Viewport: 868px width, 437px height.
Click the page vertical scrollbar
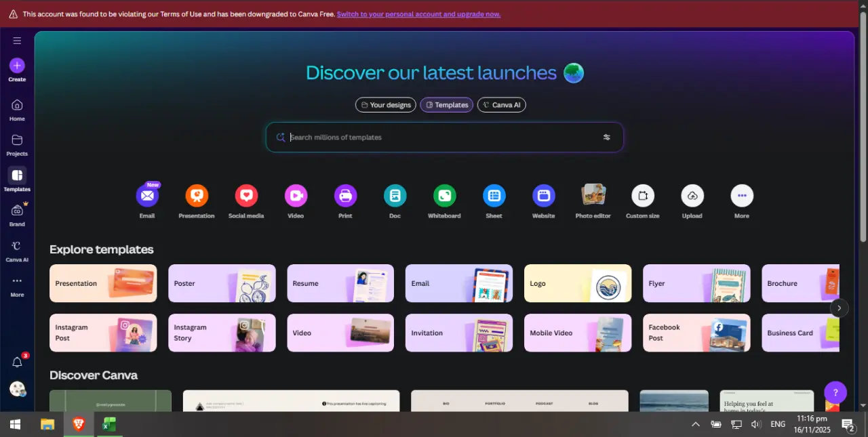[x=863, y=127]
